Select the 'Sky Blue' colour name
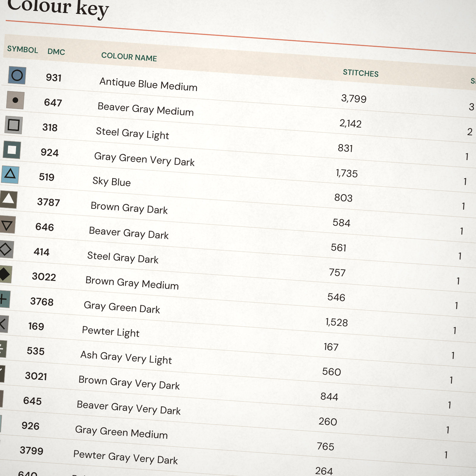The image size is (476, 476). pos(112,181)
